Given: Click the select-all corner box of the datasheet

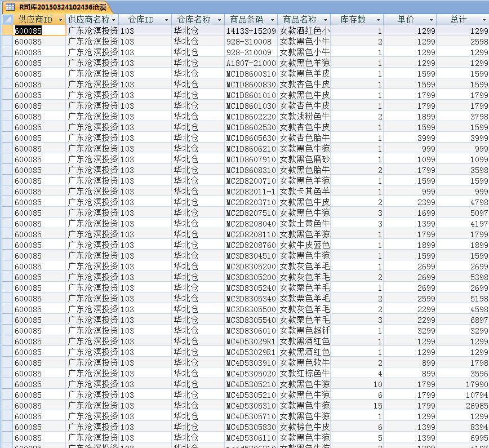Looking at the screenshot, I should 6,20.
